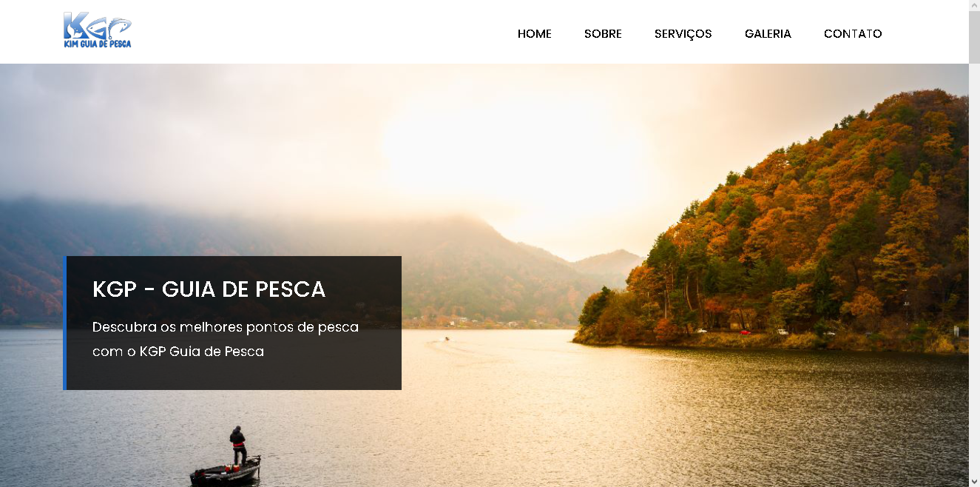
Task: Click the 'KIM GUIA DE PESCA' logo caption
Action: [x=98, y=44]
